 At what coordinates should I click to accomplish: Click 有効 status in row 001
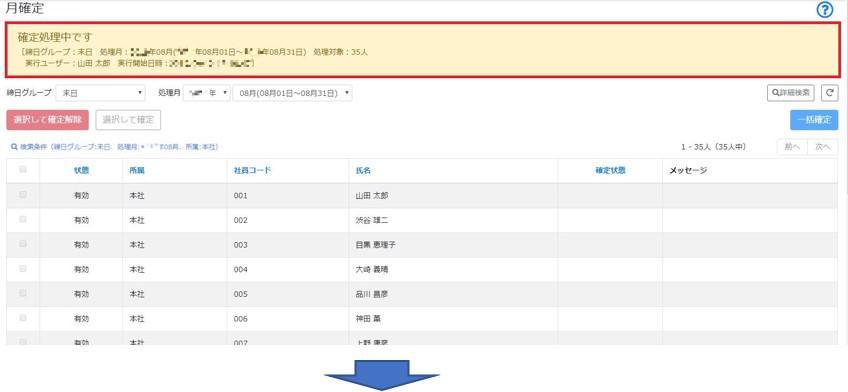[x=81, y=196]
